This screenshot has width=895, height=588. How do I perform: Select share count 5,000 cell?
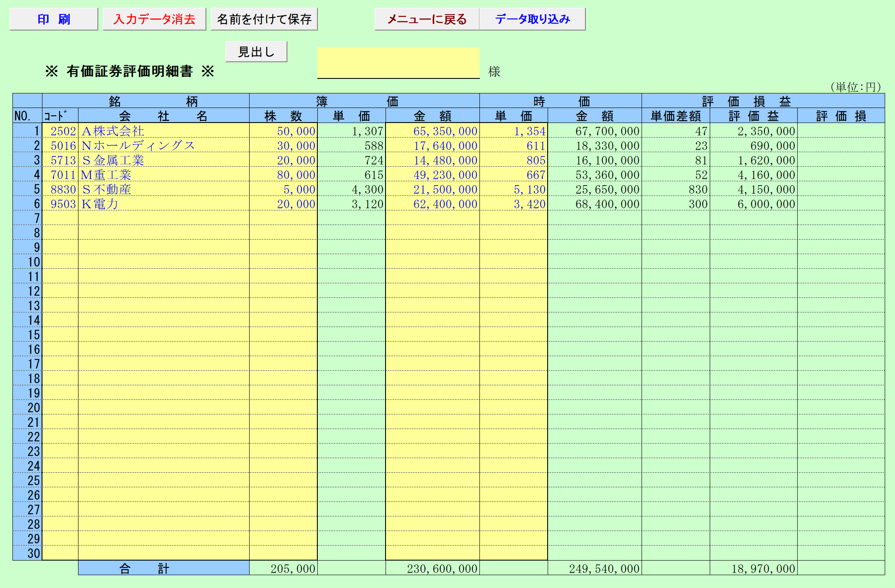[283, 189]
